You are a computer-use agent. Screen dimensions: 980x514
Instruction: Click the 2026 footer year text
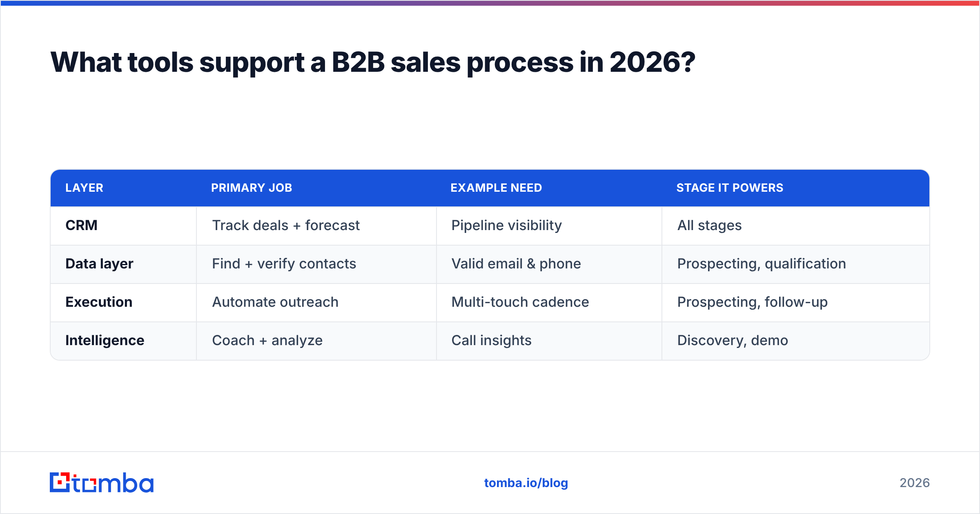click(915, 483)
